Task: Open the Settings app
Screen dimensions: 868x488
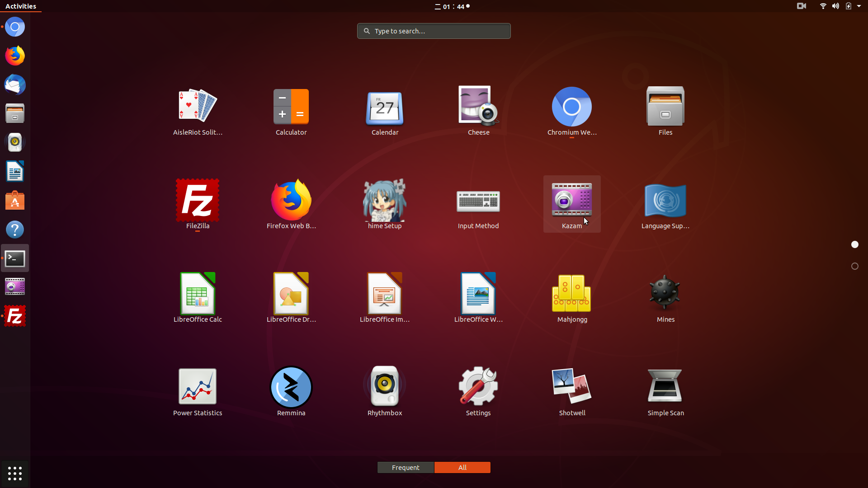Action: tap(478, 391)
